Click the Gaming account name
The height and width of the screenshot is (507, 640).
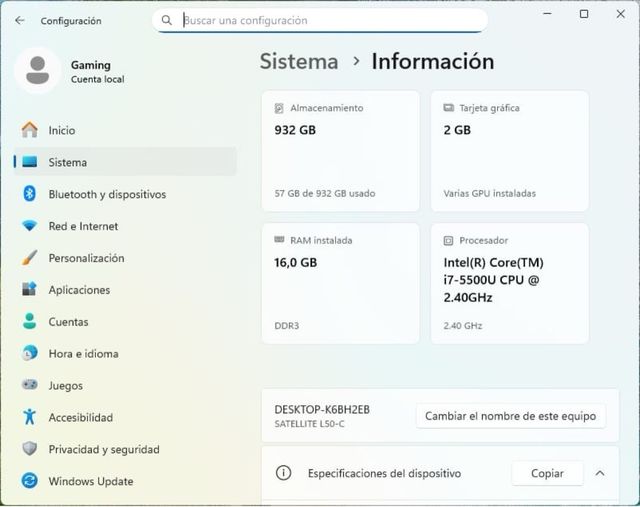pos(91,65)
